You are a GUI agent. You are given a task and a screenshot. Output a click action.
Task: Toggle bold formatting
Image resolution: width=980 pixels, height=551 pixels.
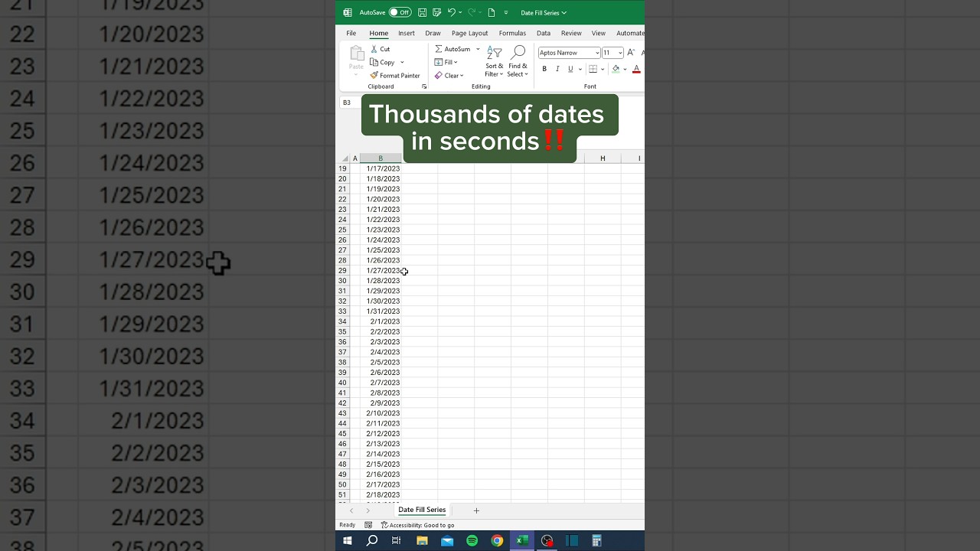point(544,69)
